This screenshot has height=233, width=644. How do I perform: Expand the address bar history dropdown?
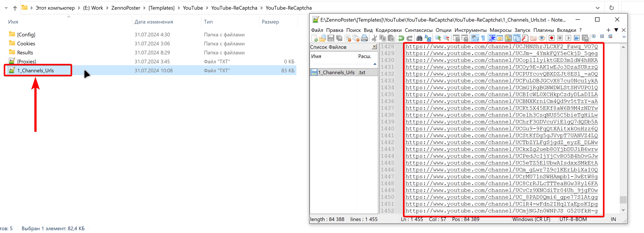[x=598, y=8]
